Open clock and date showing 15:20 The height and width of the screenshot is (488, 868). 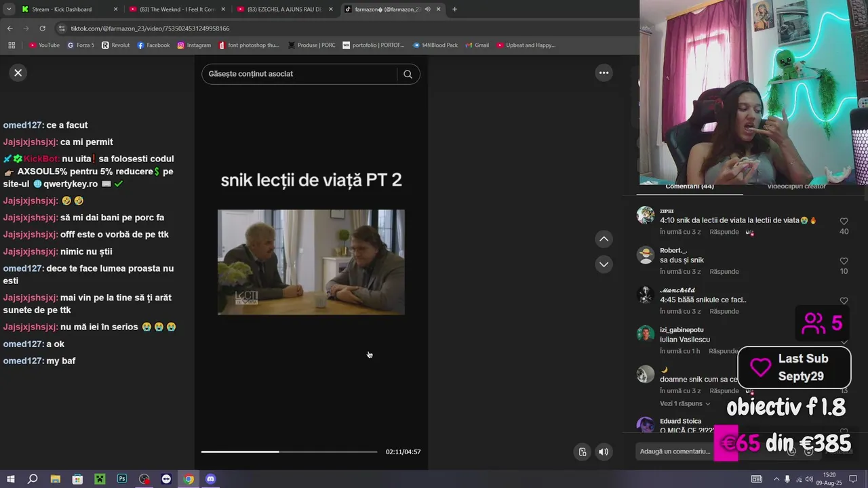pyautogui.click(x=829, y=479)
